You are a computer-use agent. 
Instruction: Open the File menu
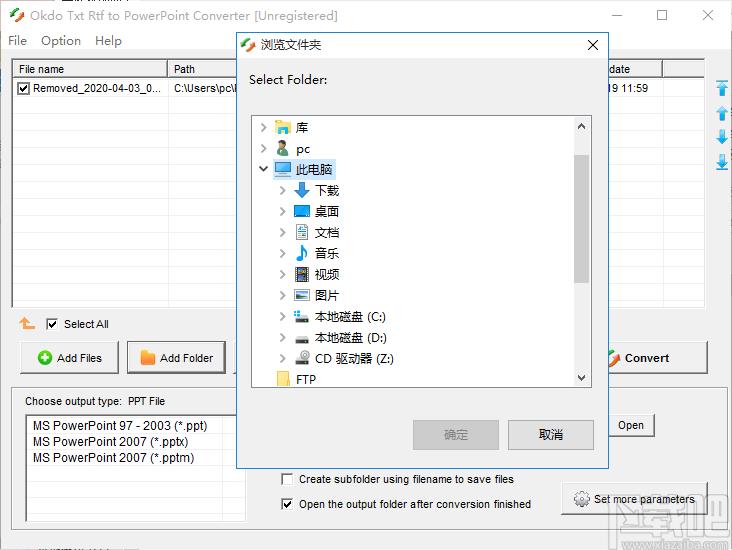pyautogui.click(x=17, y=41)
